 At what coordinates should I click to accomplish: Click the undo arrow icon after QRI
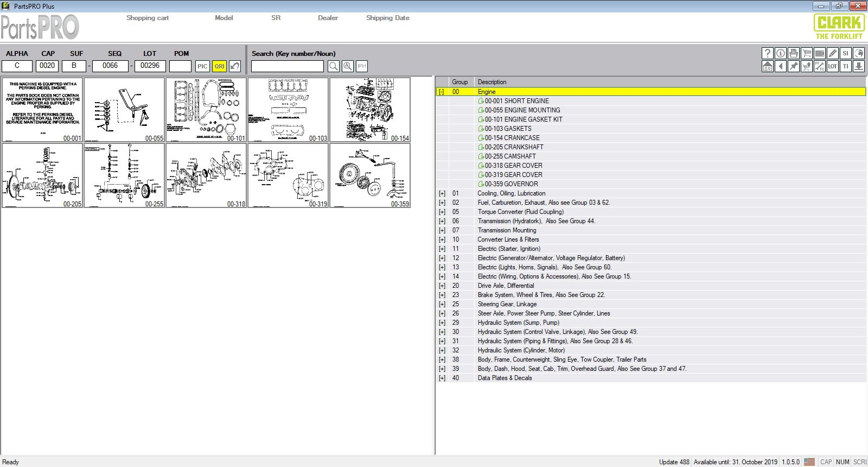(x=235, y=66)
